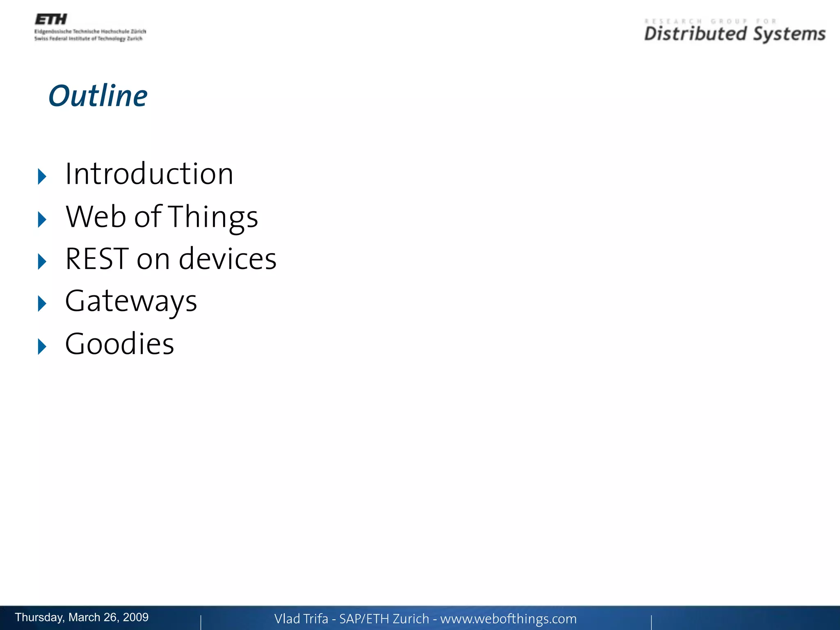Screen dimensions: 840x630
Task: Click the Web of Things outline item
Action: [162, 217]
